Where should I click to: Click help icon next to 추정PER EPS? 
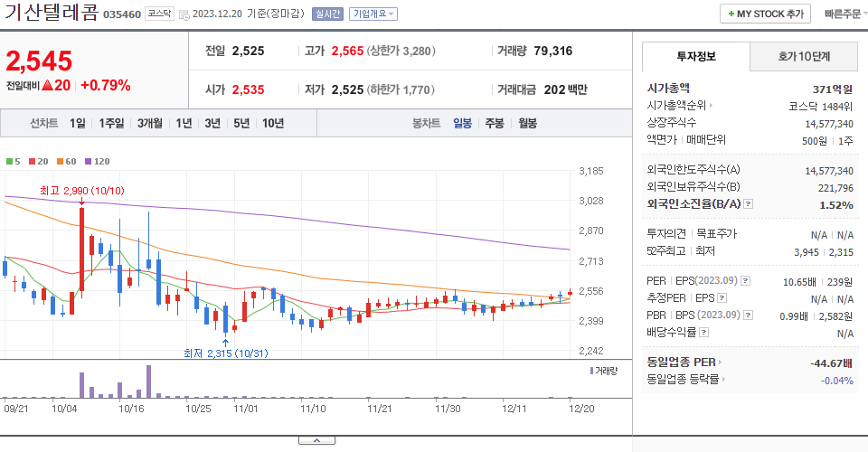tap(722, 298)
